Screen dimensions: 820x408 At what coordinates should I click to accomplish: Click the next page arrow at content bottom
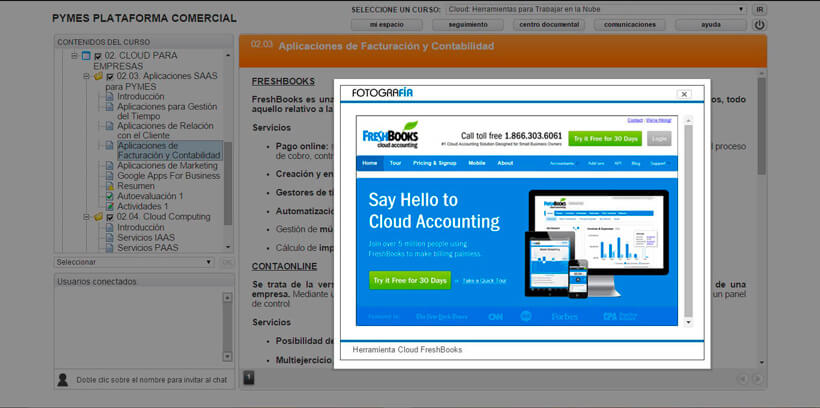tap(757, 379)
